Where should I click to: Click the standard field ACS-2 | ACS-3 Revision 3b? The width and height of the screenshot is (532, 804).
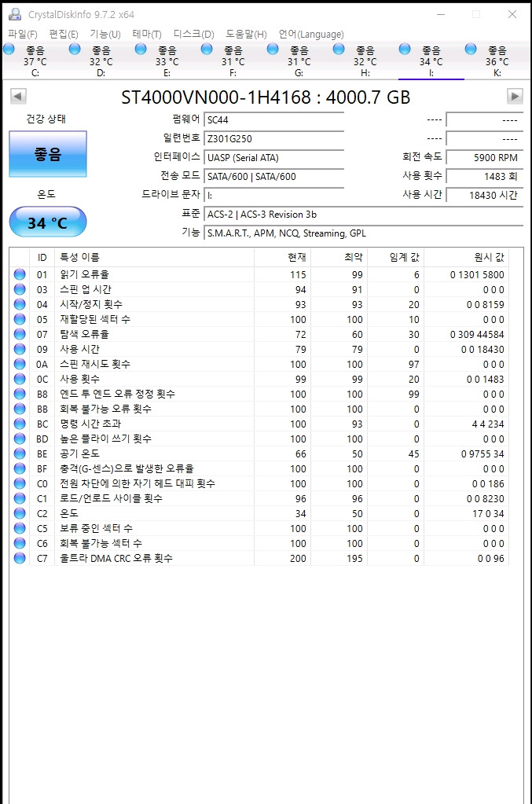click(363, 215)
